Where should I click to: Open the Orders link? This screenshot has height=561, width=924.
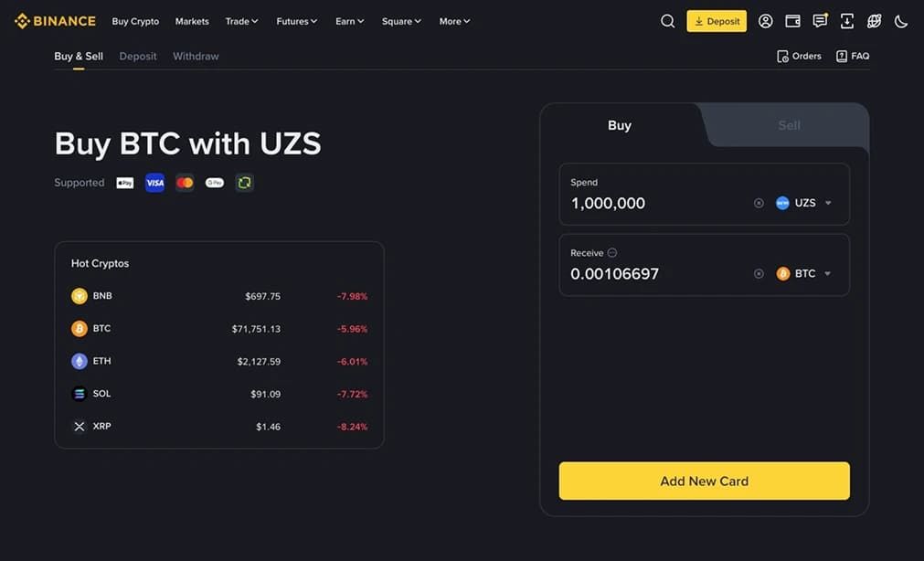[799, 56]
